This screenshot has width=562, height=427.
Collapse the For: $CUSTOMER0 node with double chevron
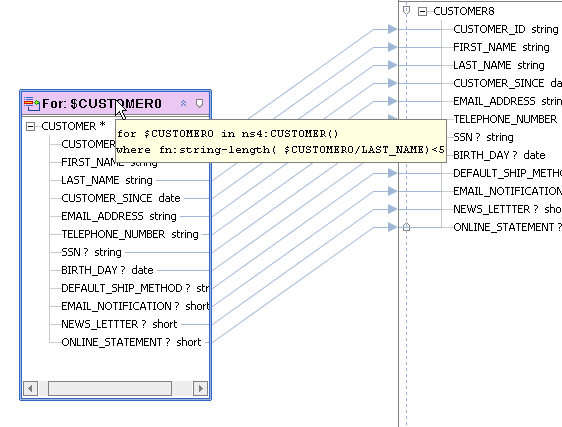[184, 104]
